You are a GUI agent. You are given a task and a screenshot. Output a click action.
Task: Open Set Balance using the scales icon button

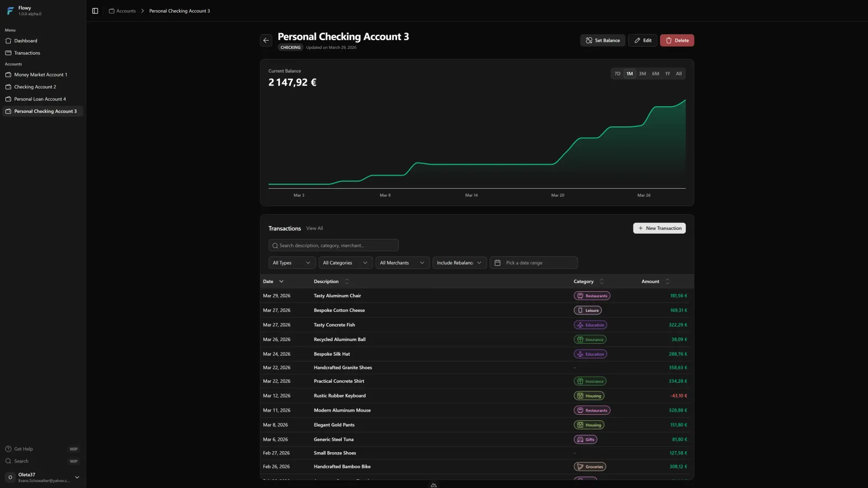(589, 40)
